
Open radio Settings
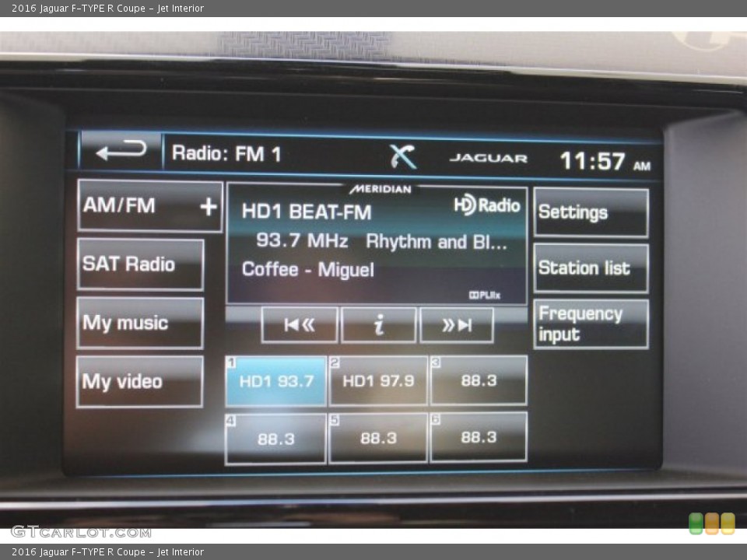pos(591,212)
